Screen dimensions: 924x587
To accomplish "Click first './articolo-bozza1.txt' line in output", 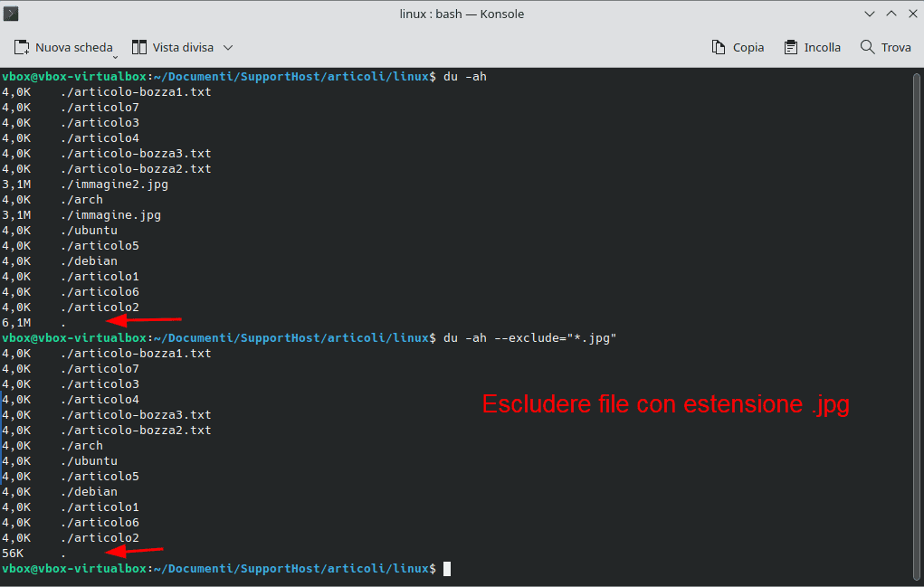I will pos(136,92).
